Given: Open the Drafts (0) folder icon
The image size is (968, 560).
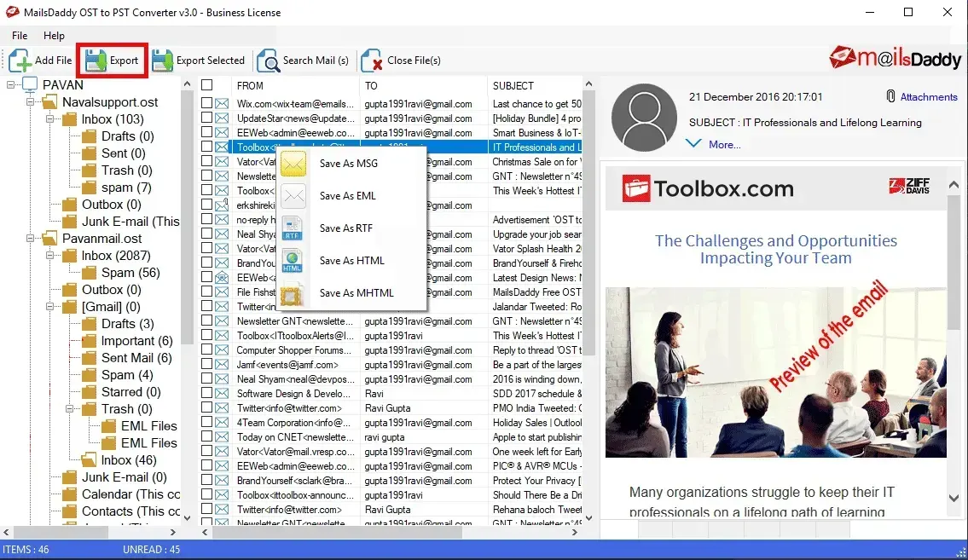Looking at the screenshot, I should pyautogui.click(x=89, y=136).
